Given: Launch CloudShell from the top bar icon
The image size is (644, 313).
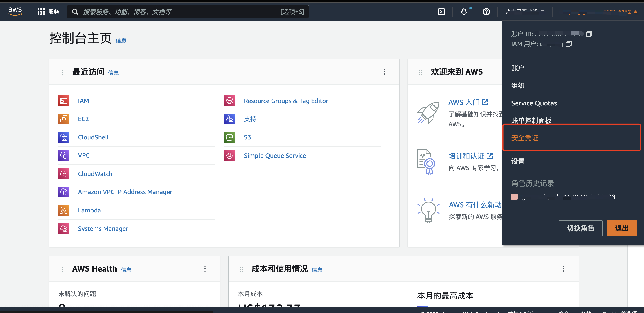Looking at the screenshot, I should [441, 12].
